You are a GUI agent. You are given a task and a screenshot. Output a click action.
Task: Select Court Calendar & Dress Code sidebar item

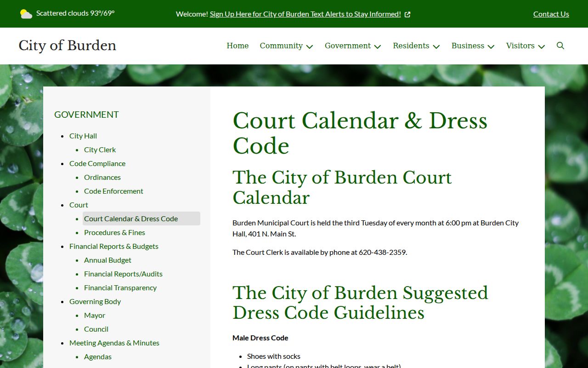point(141,218)
